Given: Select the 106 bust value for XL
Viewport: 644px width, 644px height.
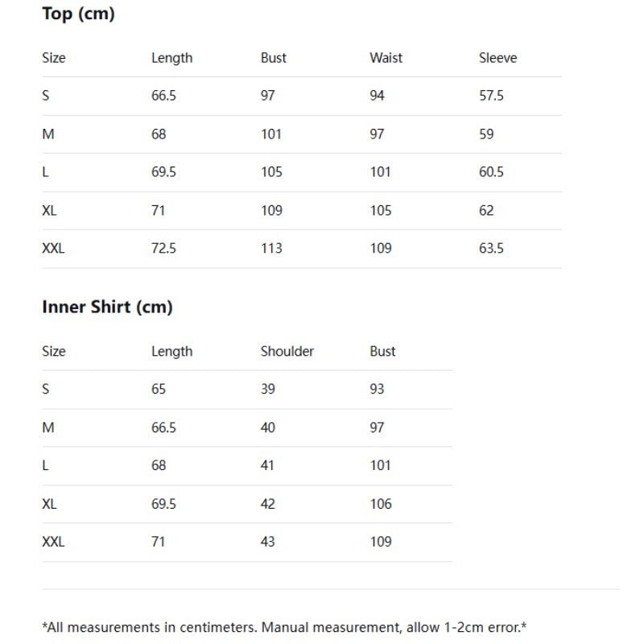Looking at the screenshot, I should pyautogui.click(x=381, y=504).
